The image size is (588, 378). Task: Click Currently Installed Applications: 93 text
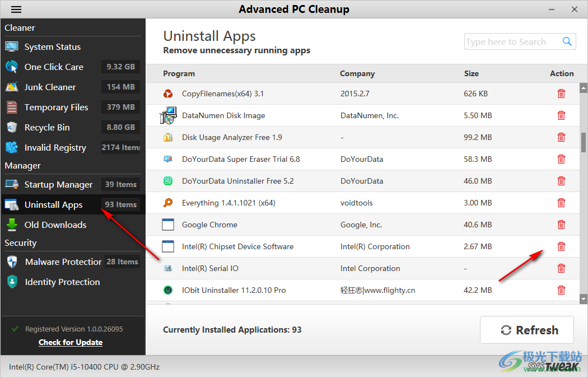pos(232,330)
